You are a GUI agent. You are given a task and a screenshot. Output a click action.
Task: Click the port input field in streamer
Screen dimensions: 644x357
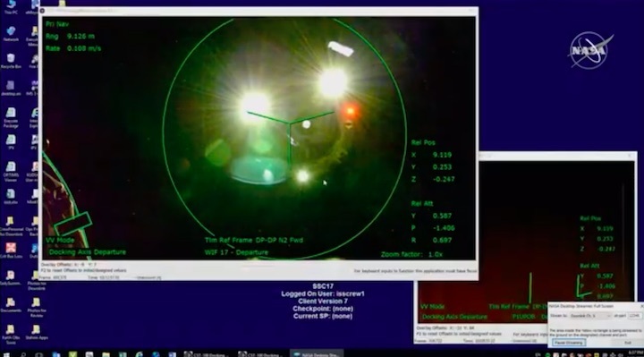(634, 316)
